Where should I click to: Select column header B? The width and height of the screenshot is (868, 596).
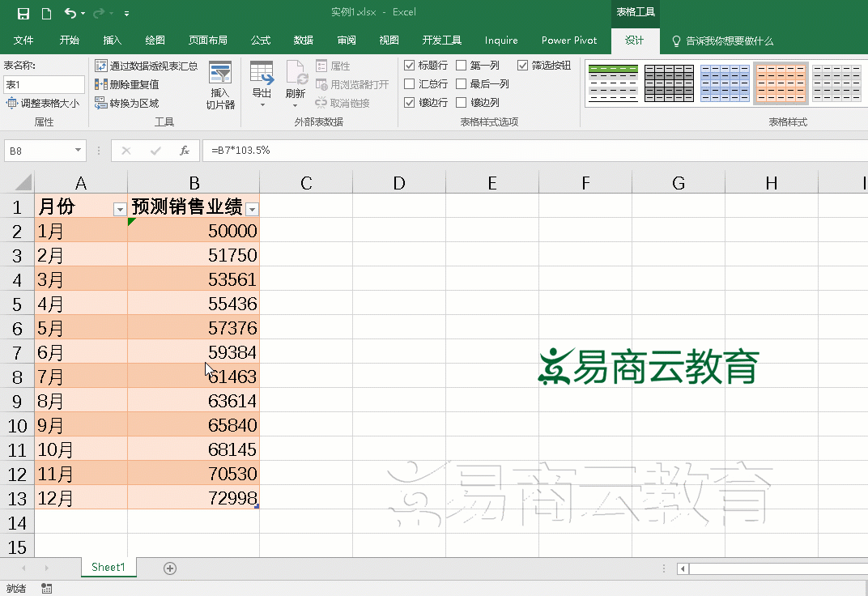pyautogui.click(x=194, y=183)
